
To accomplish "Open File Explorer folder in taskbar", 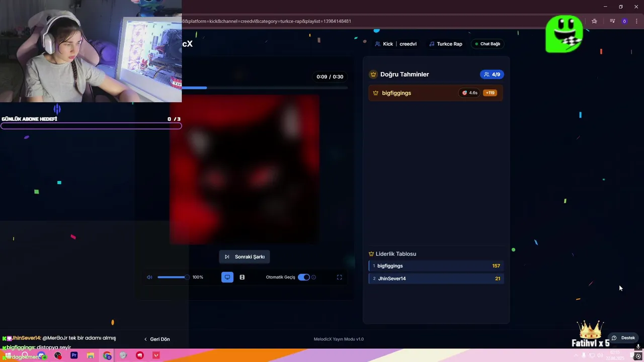I will click(x=91, y=355).
